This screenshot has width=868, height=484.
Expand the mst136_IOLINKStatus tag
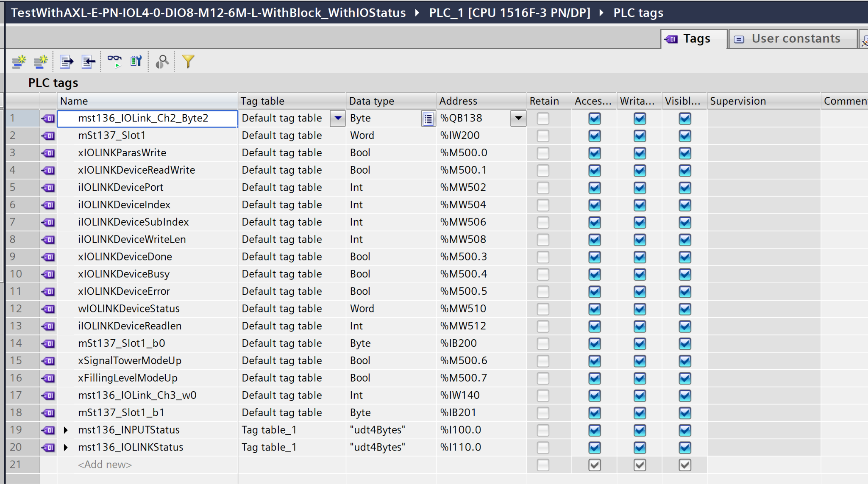(x=66, y=448)
